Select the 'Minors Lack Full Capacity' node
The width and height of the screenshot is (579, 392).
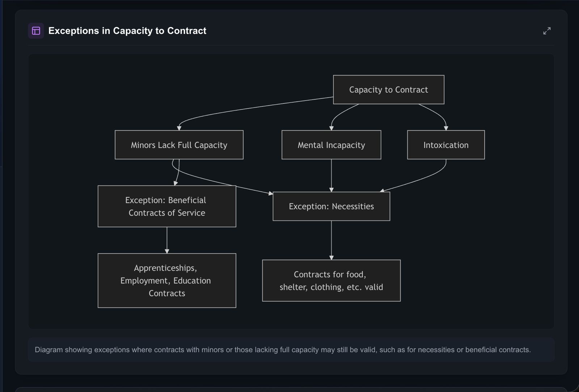coord(179,145)
